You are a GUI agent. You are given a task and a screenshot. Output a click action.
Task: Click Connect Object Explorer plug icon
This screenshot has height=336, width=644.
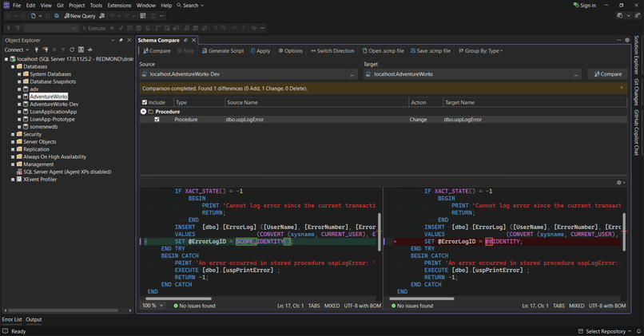[37, 49]
